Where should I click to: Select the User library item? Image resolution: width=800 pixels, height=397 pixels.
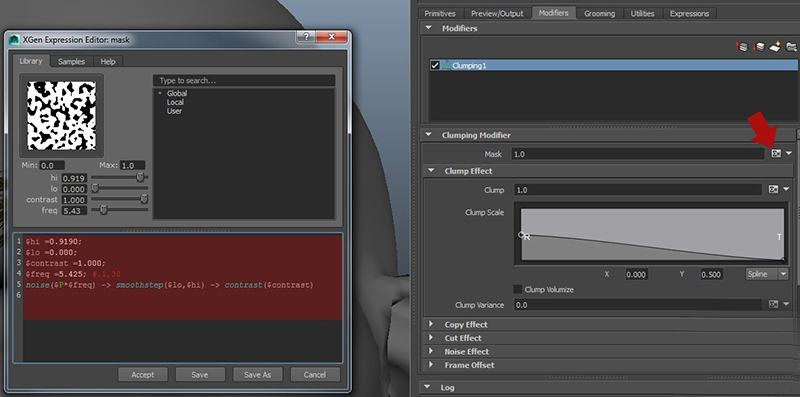coord(174,111)
